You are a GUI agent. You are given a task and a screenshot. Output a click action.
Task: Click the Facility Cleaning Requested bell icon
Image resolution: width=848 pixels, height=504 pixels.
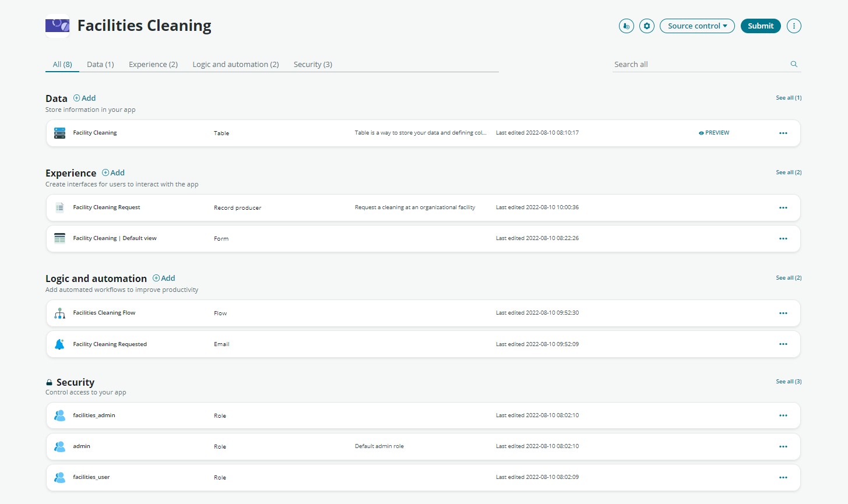coord(59,344)
